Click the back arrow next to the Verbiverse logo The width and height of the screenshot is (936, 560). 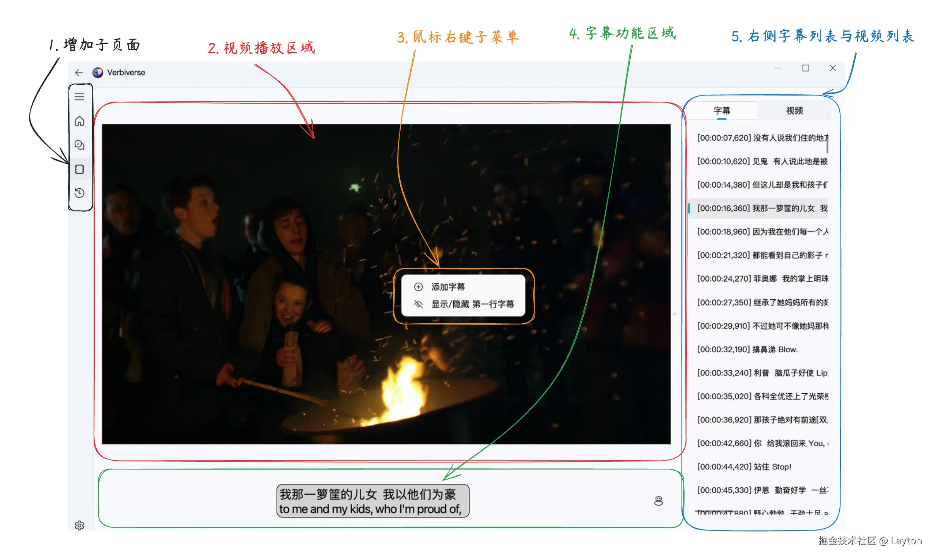tap(79, 73)
